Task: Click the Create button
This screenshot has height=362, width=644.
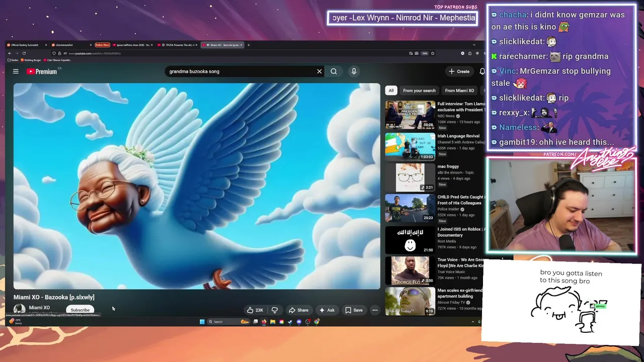Action: (459, 71)
